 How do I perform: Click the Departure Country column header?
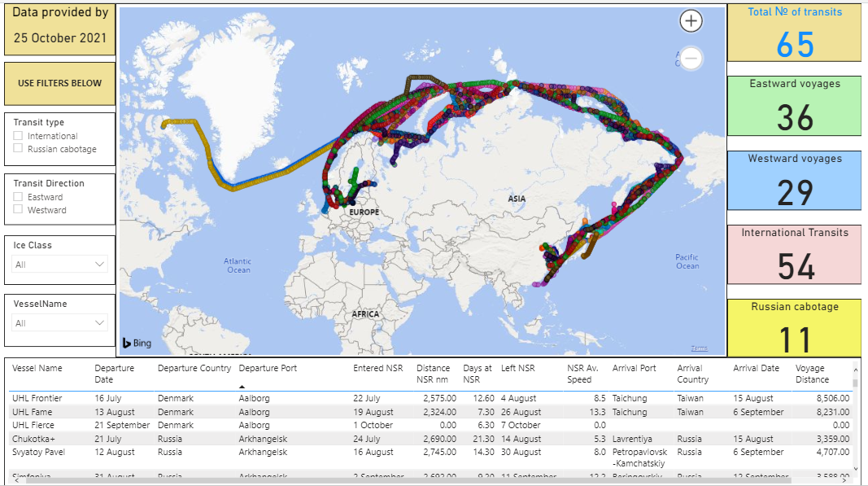pos(194,368)
